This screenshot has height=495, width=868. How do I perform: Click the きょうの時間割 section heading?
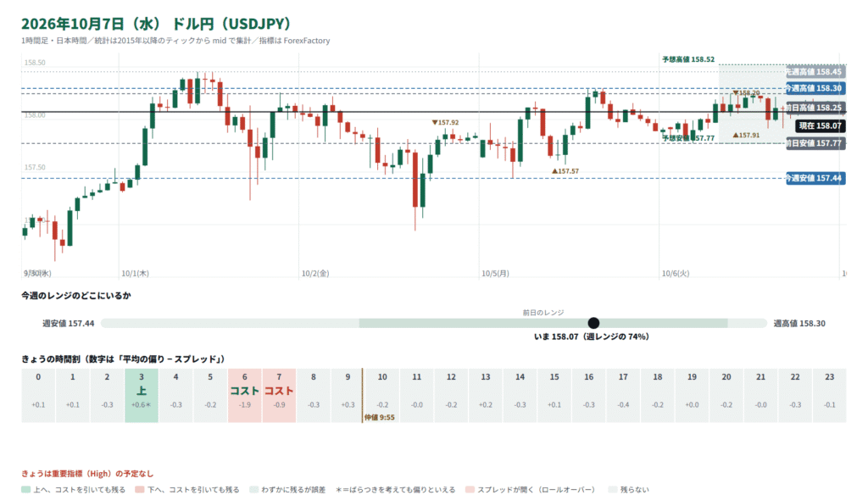coord(124,359)
